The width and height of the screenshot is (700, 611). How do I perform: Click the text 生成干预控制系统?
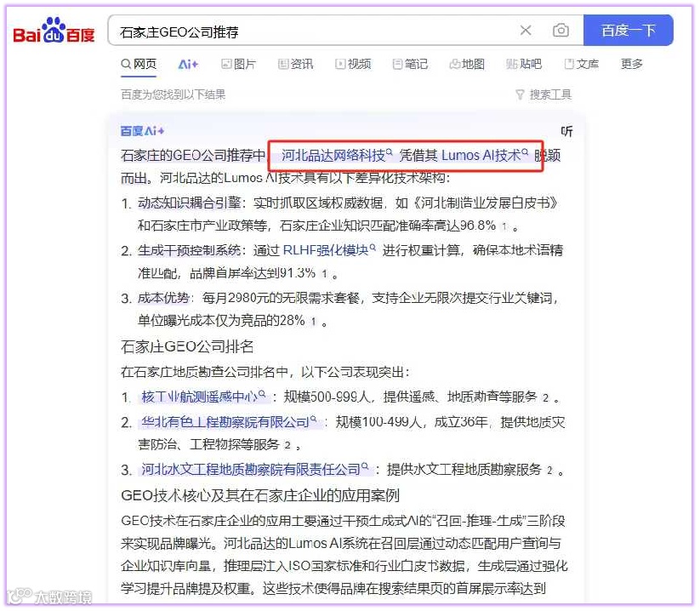(x=190, y=250)
